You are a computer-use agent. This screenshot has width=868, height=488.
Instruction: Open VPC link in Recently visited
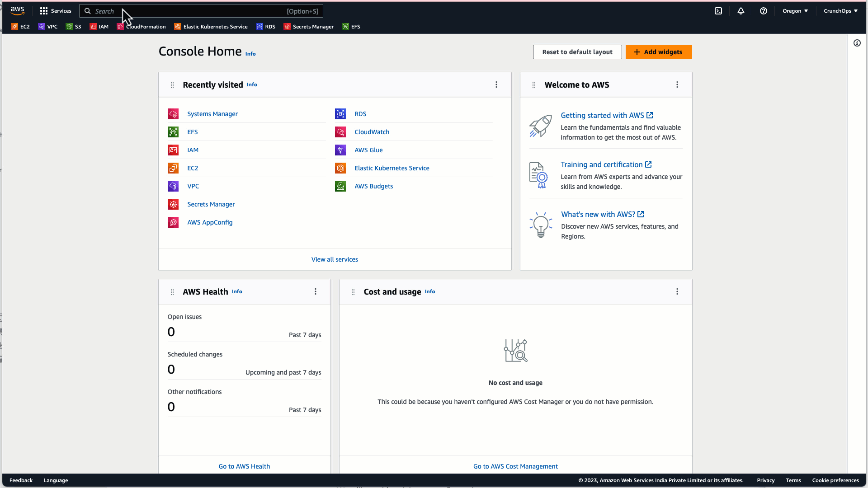tap(193, 186)
